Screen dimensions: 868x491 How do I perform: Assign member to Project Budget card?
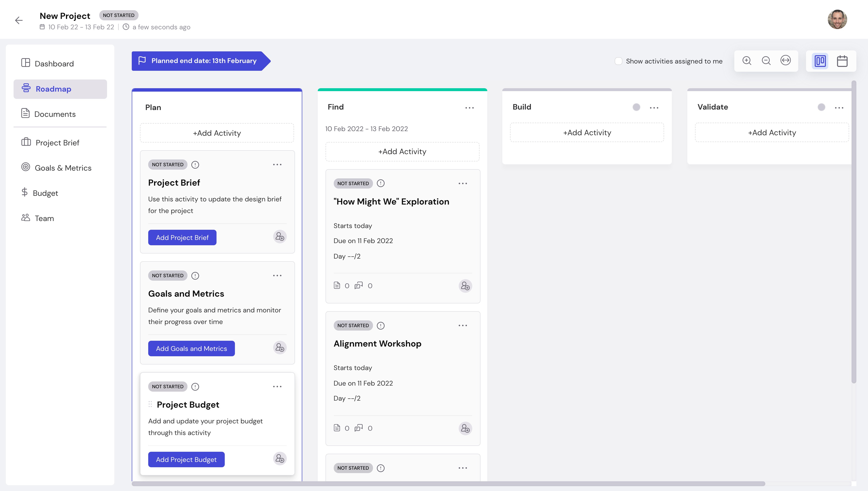pos(280,459)
